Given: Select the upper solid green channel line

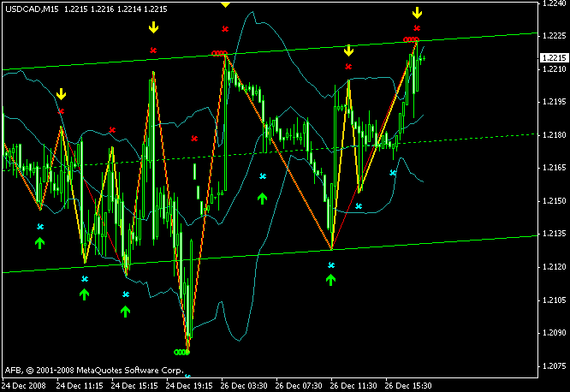Looking at the screenshot, I should coord(270,51).
